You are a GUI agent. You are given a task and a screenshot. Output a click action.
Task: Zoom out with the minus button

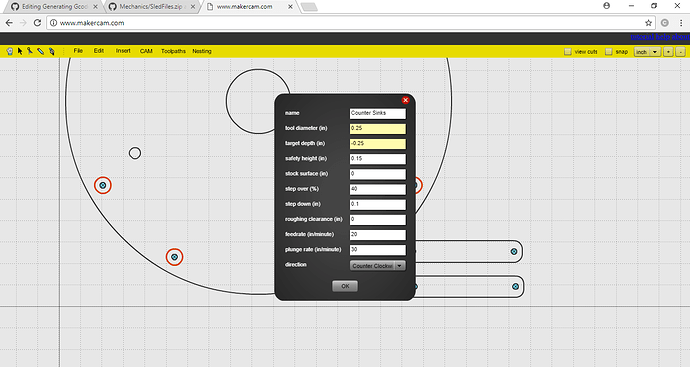click(x=680, y=52)
